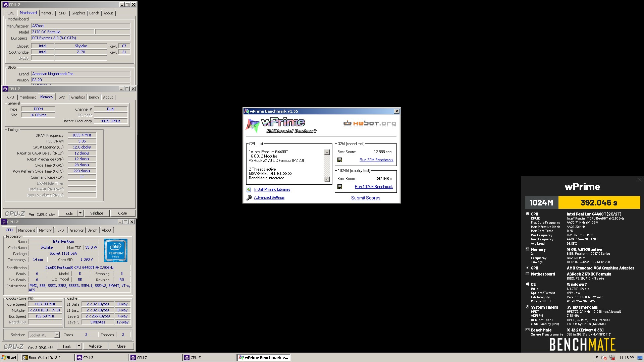Click the Motherboard icon in BenchMate panel
644x362 pixels.
(x=527, y=274)
